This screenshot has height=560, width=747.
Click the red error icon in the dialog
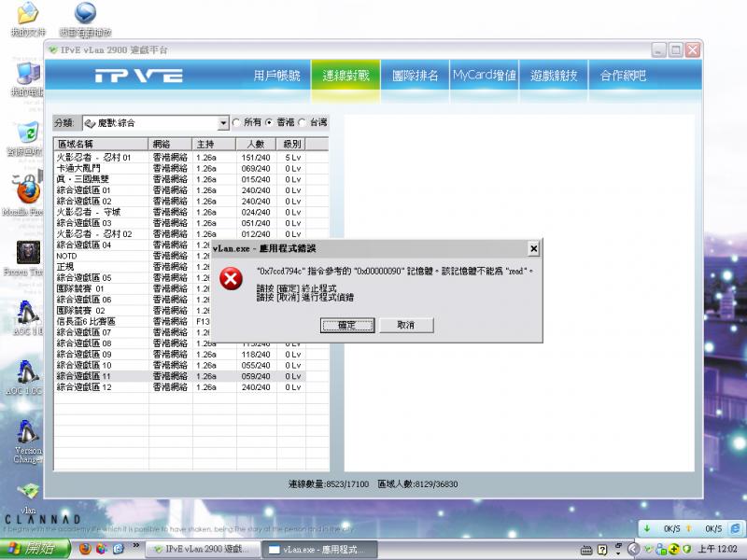tap(233, 279)
